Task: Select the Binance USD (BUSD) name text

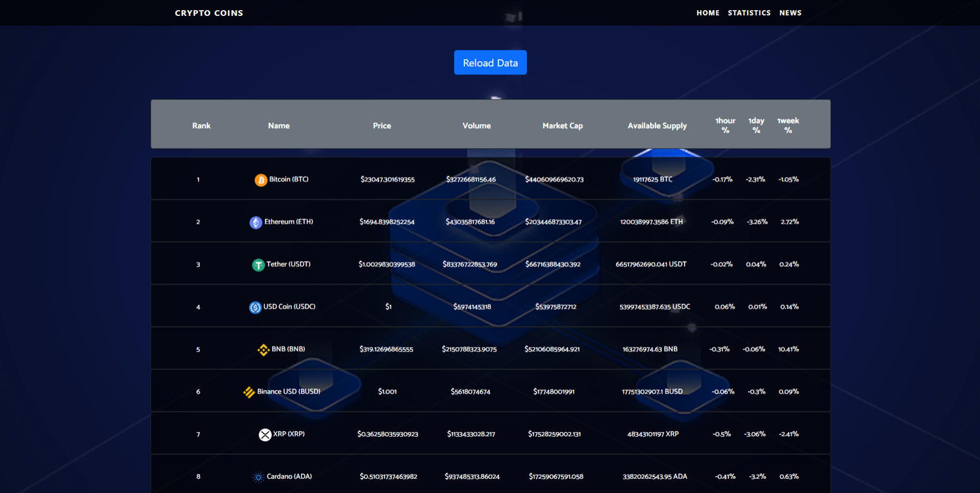Action: [289, 391]
